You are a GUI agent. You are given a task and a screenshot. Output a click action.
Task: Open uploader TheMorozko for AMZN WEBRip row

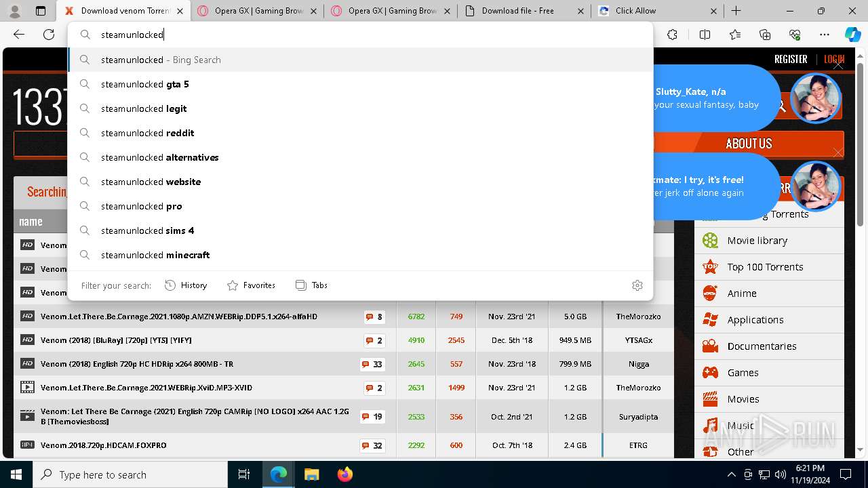pyautogui.click(x=638, y=317)
